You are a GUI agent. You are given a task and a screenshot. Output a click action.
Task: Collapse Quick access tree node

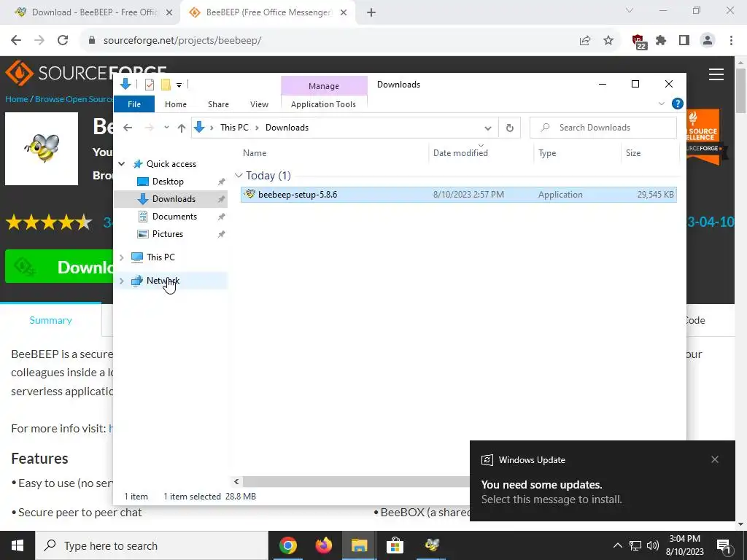point(122,164)
